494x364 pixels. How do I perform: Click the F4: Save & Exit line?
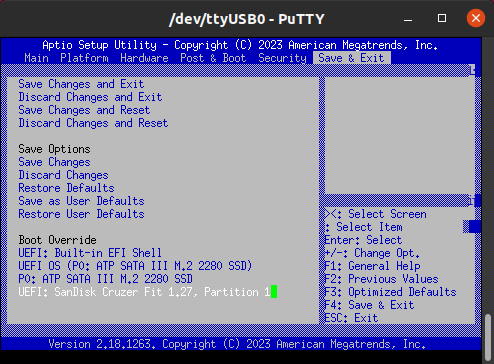click(x=370, y=305)
